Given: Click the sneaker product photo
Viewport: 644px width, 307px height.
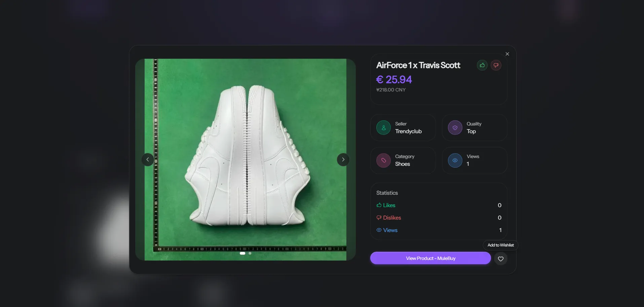Looking at the screenshot, I should tap(245, 158).
